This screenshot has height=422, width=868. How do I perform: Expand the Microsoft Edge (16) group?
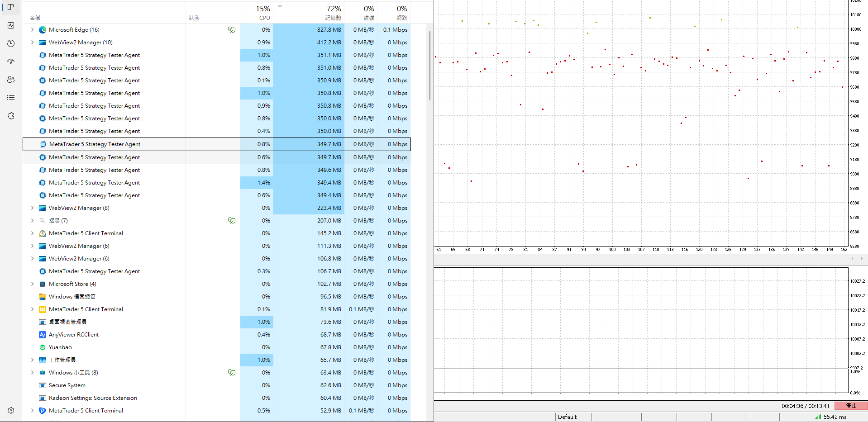click(32, 30)
